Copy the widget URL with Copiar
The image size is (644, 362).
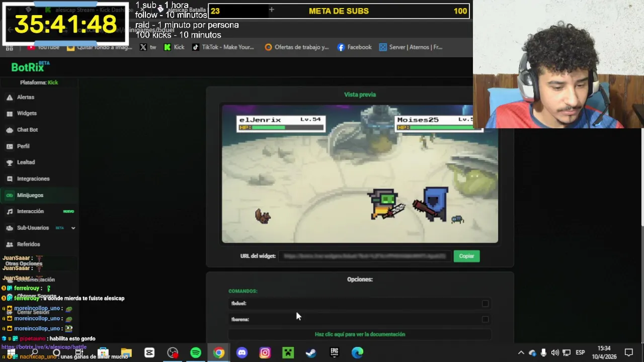point(466,256)
